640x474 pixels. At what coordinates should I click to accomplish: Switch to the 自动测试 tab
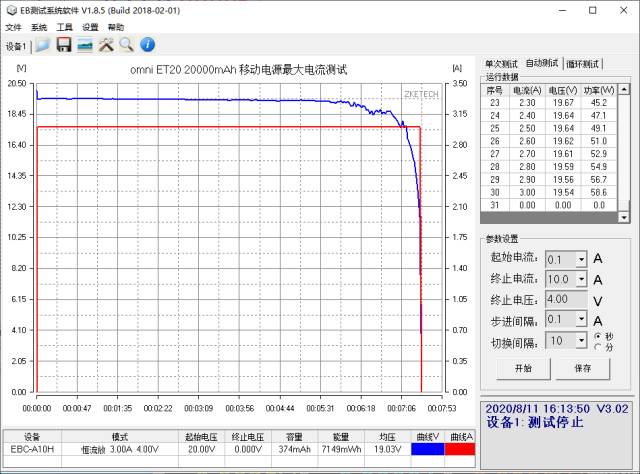pos(542,63)
